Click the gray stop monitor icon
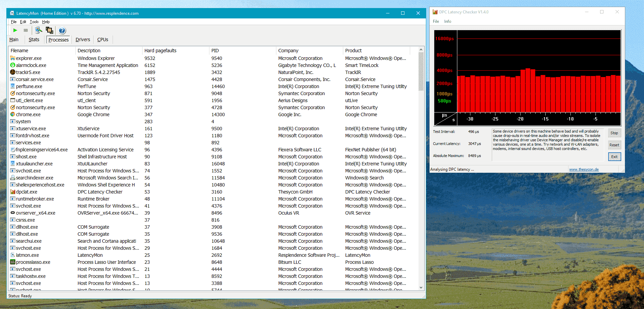Viewport: 644px width, 309px height. point(26,30)
